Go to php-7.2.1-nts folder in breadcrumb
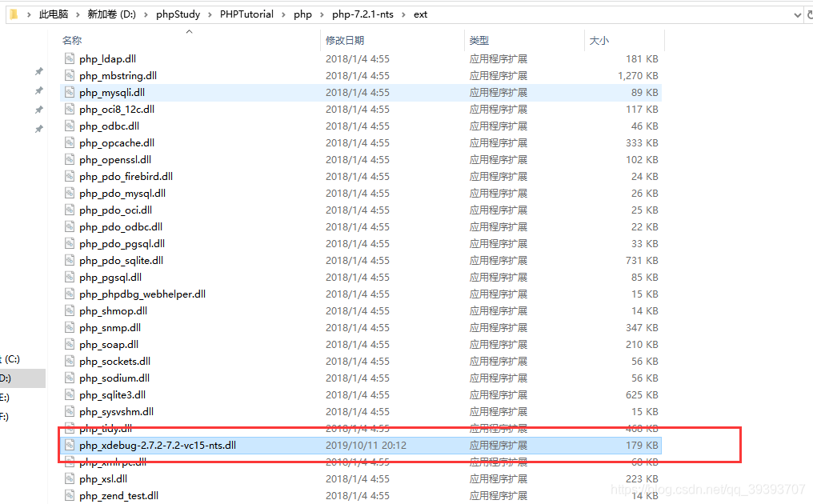 362,14
